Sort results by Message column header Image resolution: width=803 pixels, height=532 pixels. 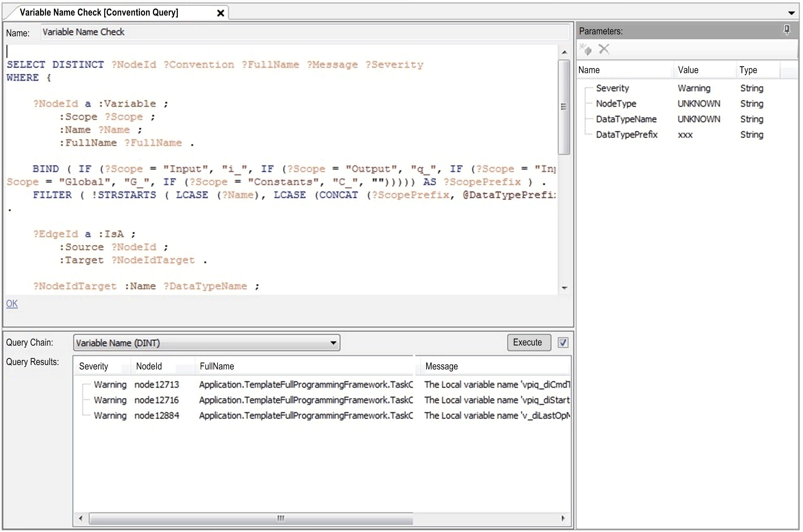[442, 366]
